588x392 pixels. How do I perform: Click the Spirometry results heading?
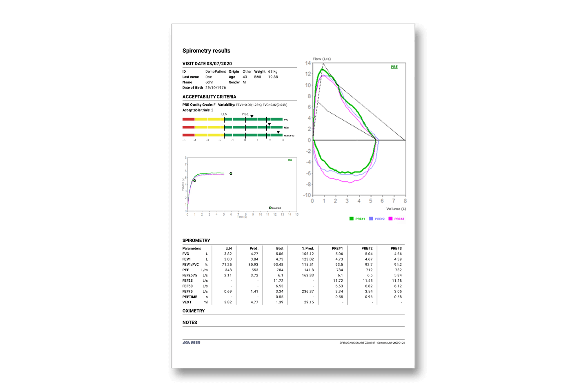206,51
